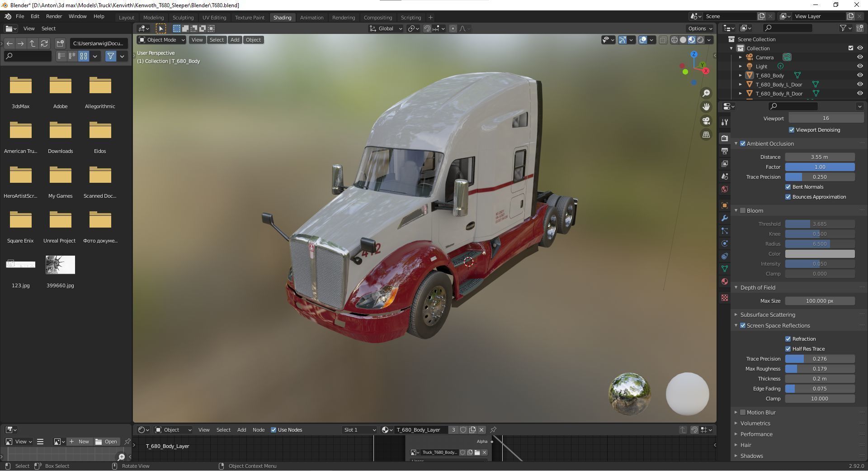
Task: Disable Screen Space Reflections checkbox
Action: (x=743, y=325)
